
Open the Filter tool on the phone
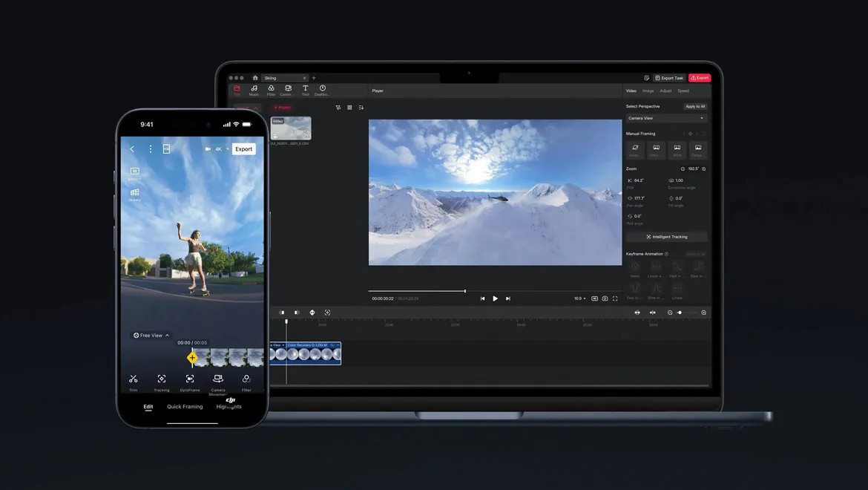[x=246, y=382]
